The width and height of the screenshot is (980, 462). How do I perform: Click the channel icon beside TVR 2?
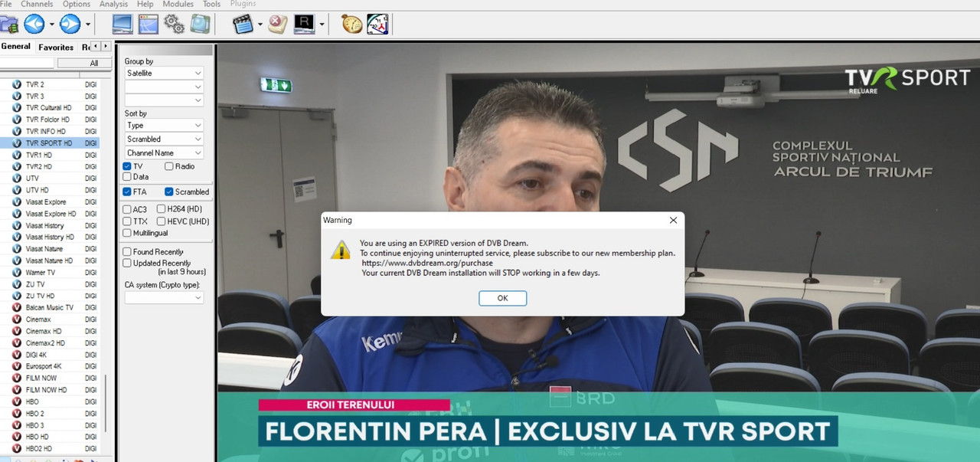tap(17, 84)
